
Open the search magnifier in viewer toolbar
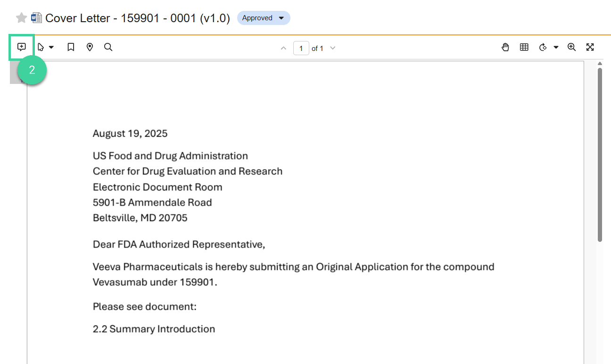108,47
